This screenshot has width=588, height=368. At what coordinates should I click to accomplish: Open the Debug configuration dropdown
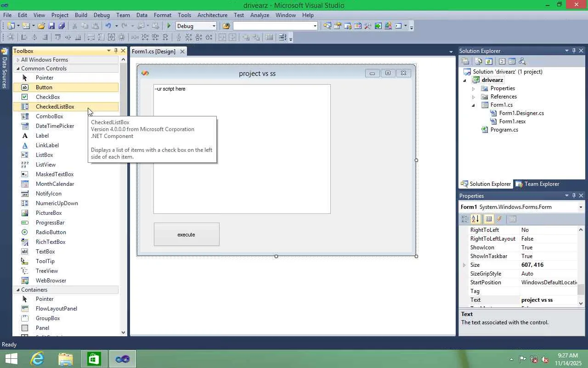[x=214, y=26]
